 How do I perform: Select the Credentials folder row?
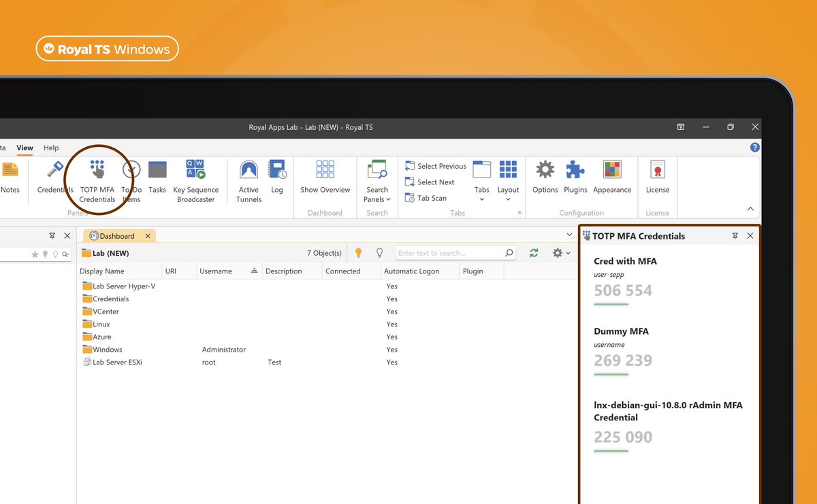(327, 299)
